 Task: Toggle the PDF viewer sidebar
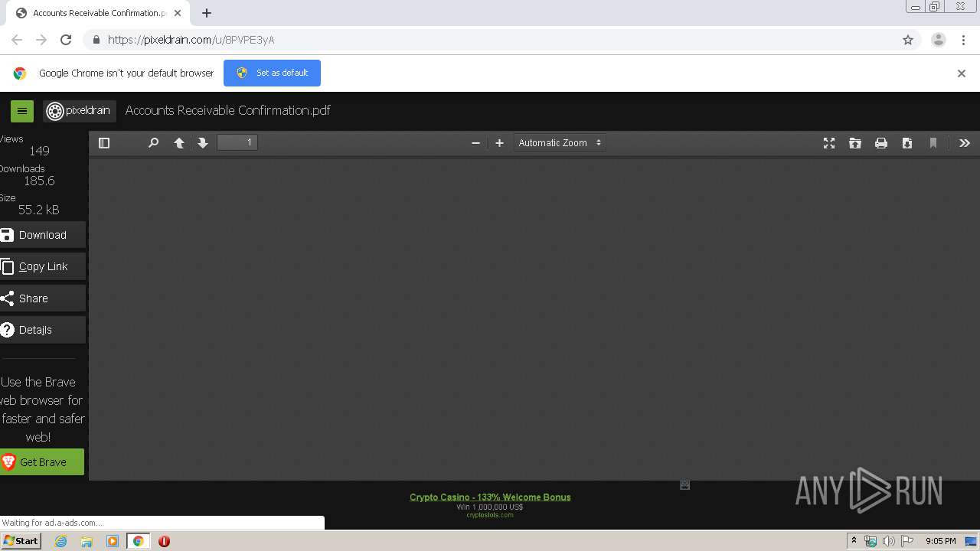point(104,143)
